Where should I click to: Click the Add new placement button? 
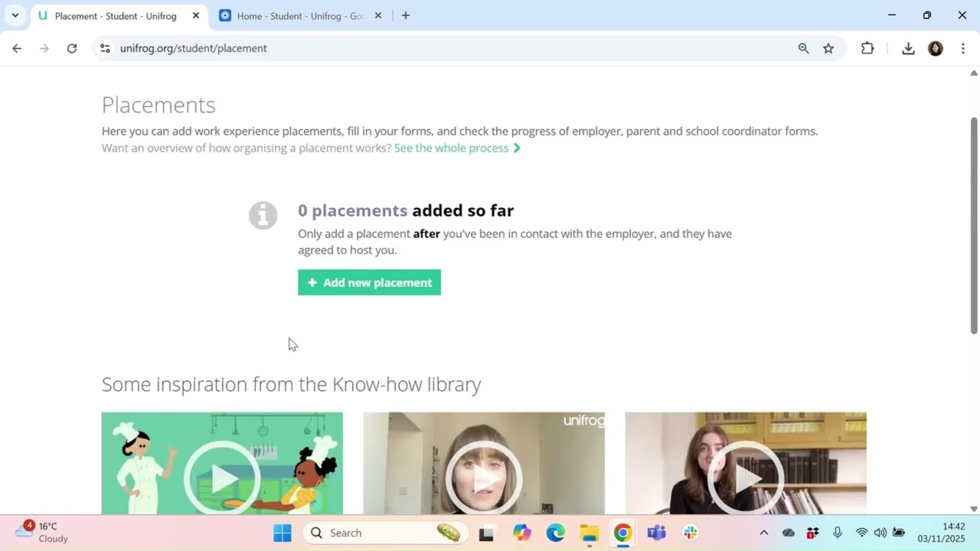click(x=369, y=282)
